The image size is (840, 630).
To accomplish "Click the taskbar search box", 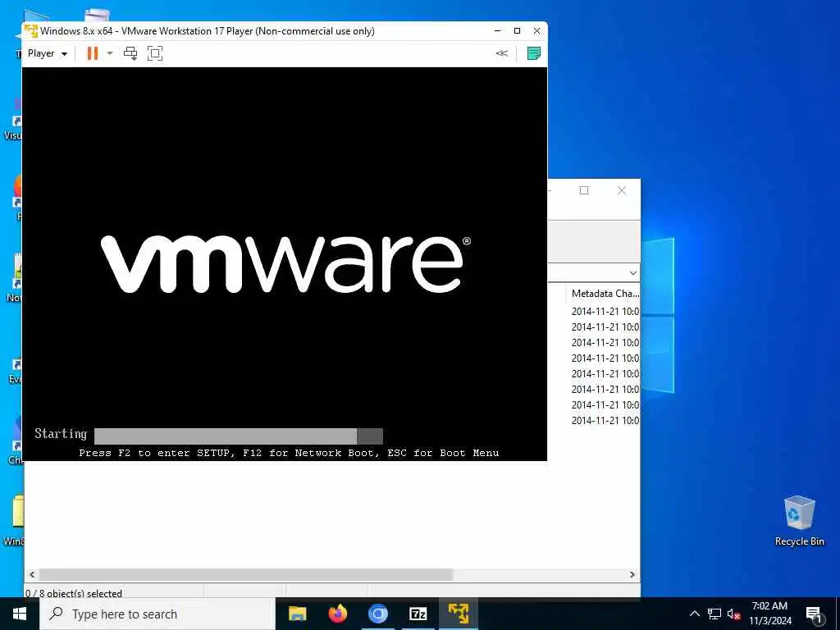I will click(157, 614).
